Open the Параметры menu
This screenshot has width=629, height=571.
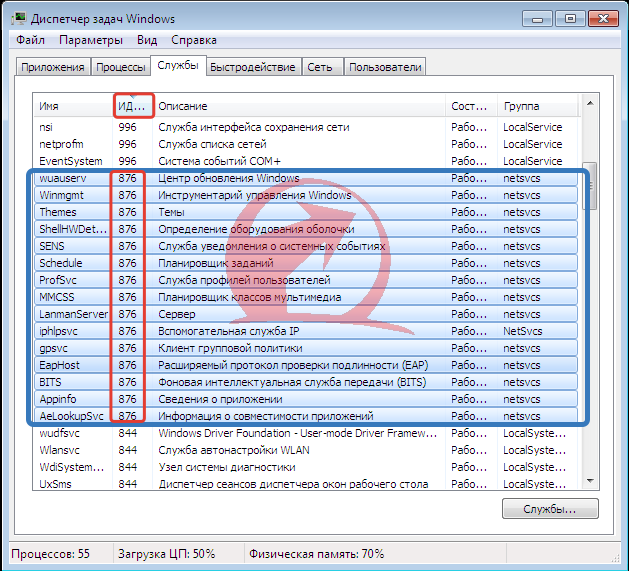coord(91,40)
